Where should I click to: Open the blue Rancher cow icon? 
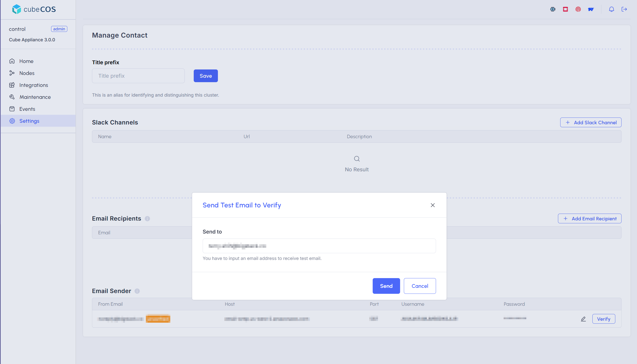tap(591, 9)
